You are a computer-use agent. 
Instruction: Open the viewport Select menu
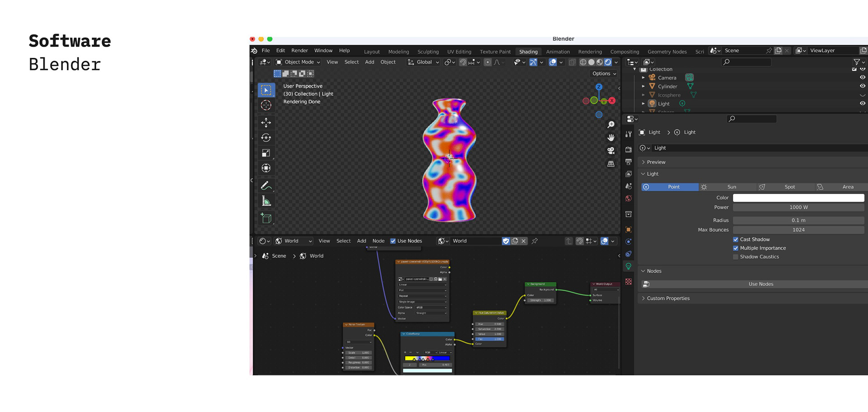point(351,62)
